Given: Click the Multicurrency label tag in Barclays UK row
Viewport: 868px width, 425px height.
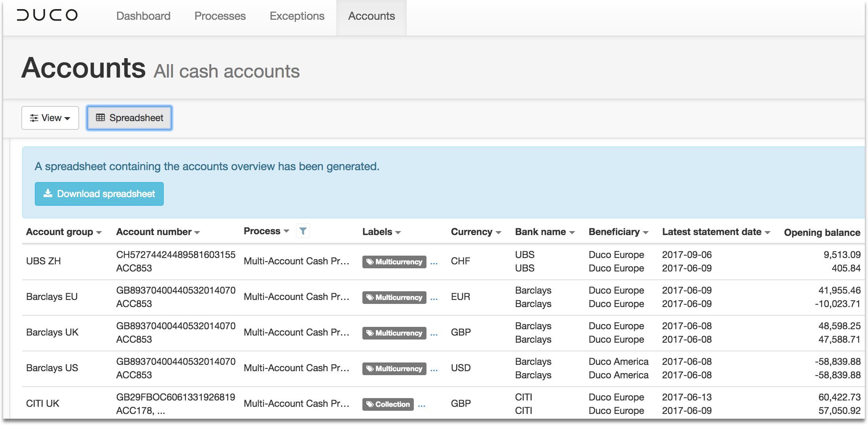Looking at the screenshot, I should [394, 333].
